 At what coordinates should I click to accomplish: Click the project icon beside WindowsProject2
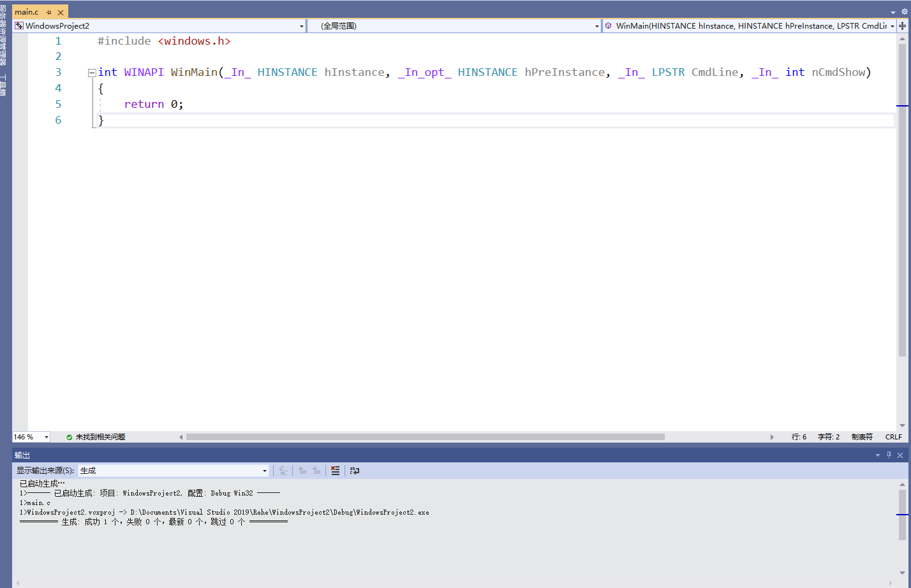(x=19, y=26)
